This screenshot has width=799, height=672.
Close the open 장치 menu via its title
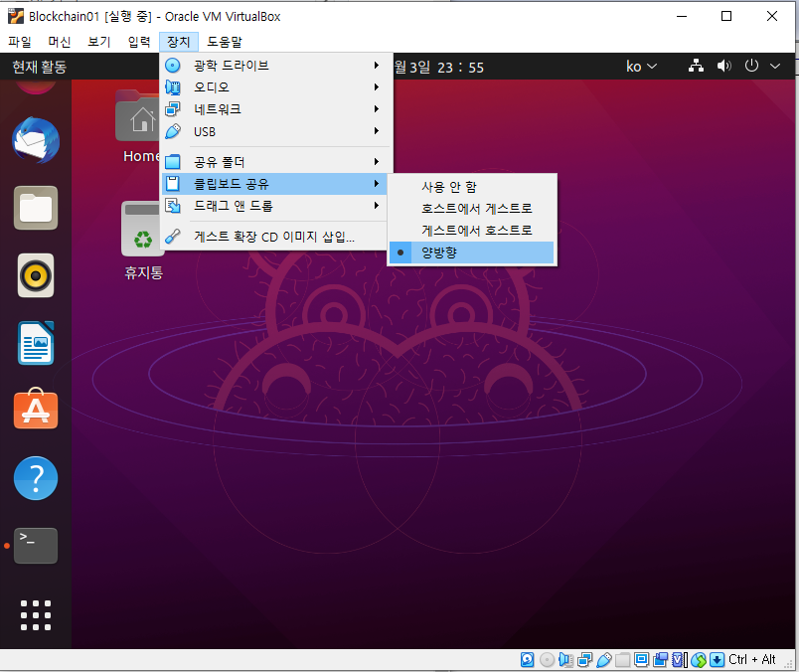point(178,42)
